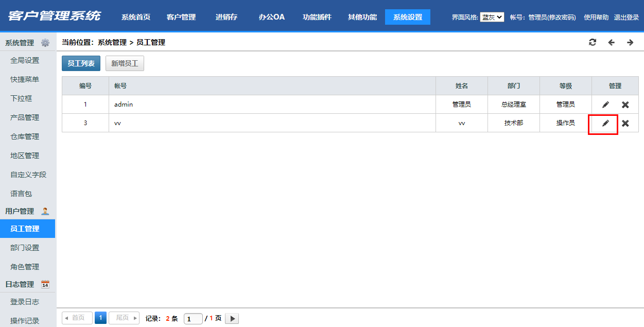This screenshot has width=644, height=327.
Task: Click 退出登录 to log out
Action: coord(626,17)
